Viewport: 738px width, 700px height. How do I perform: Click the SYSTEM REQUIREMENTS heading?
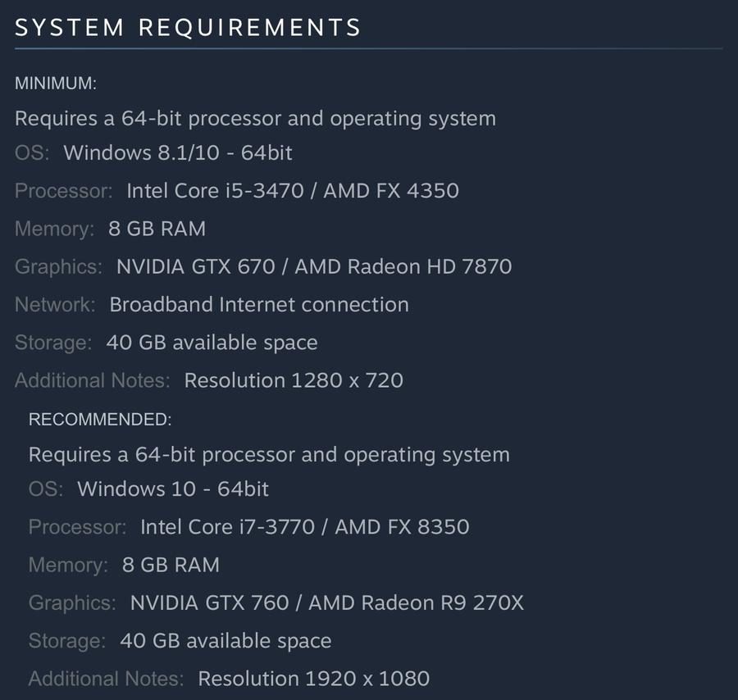(x=188, y=27)
